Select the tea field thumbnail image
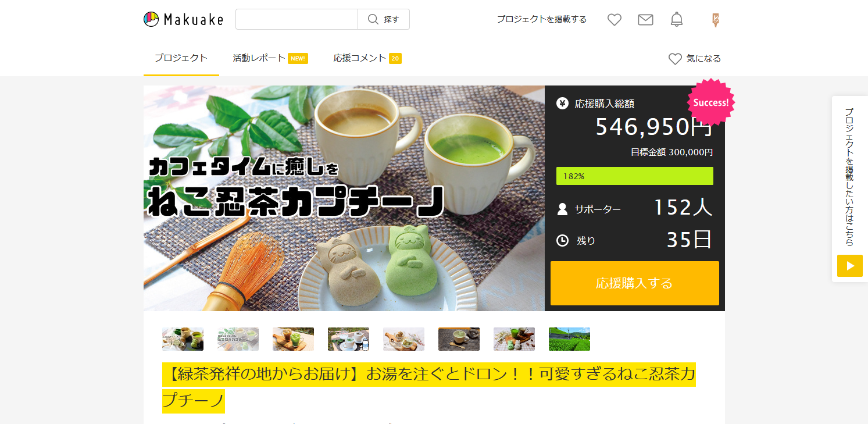 coord(569,339)
